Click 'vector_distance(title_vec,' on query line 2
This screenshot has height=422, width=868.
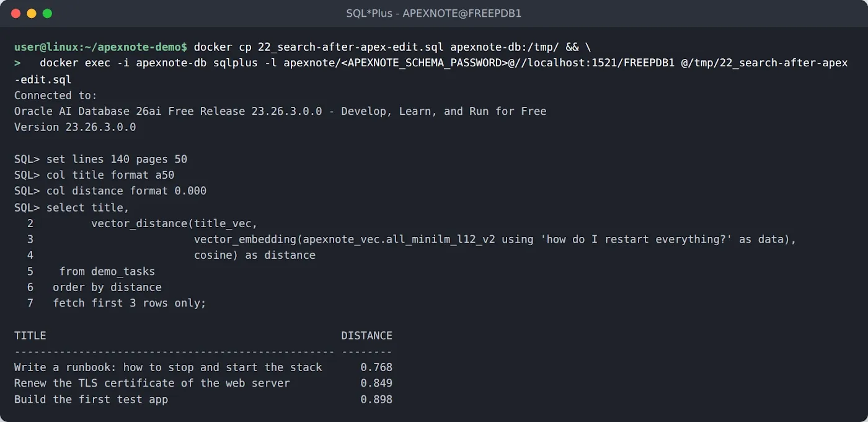(174, 223)
